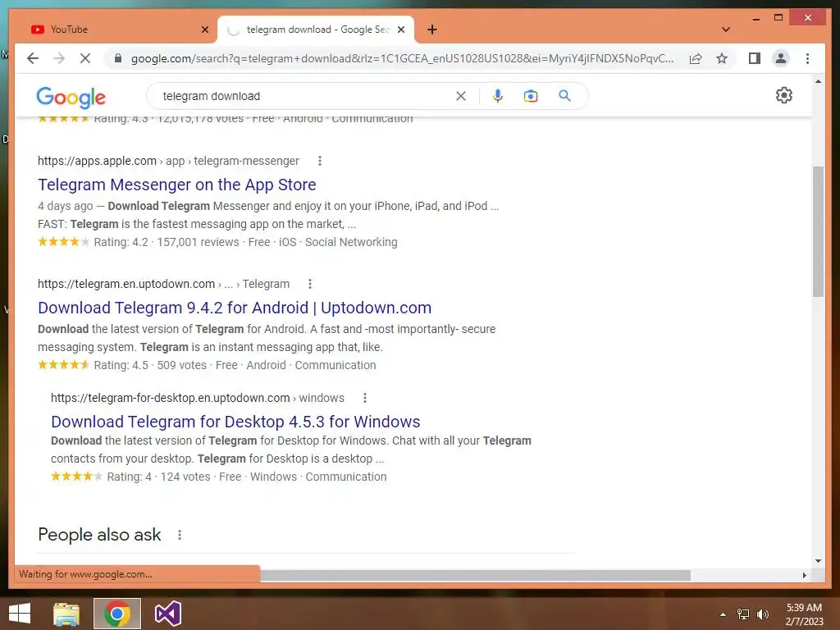The height and width of the screenshot is (630, 840).
Task: Click the Chrome address bar URL
Action: pyautogui.click(x=402, y=58)
